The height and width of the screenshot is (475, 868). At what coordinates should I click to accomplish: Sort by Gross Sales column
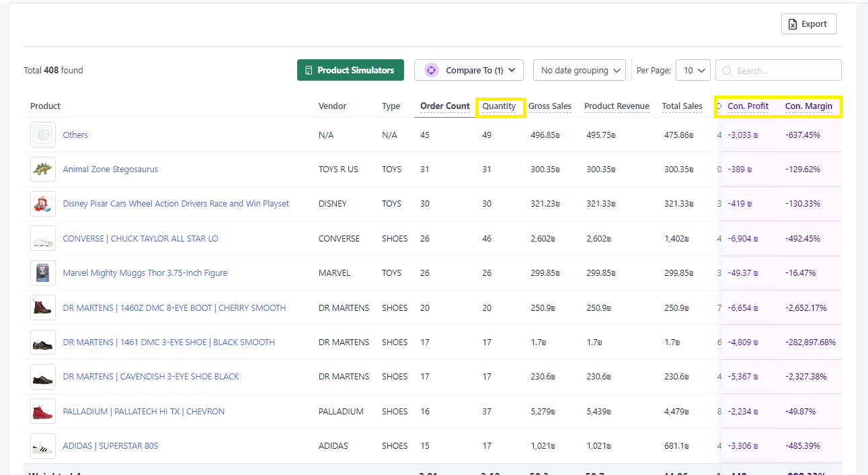pyautogui.click(x=550, y=106)
